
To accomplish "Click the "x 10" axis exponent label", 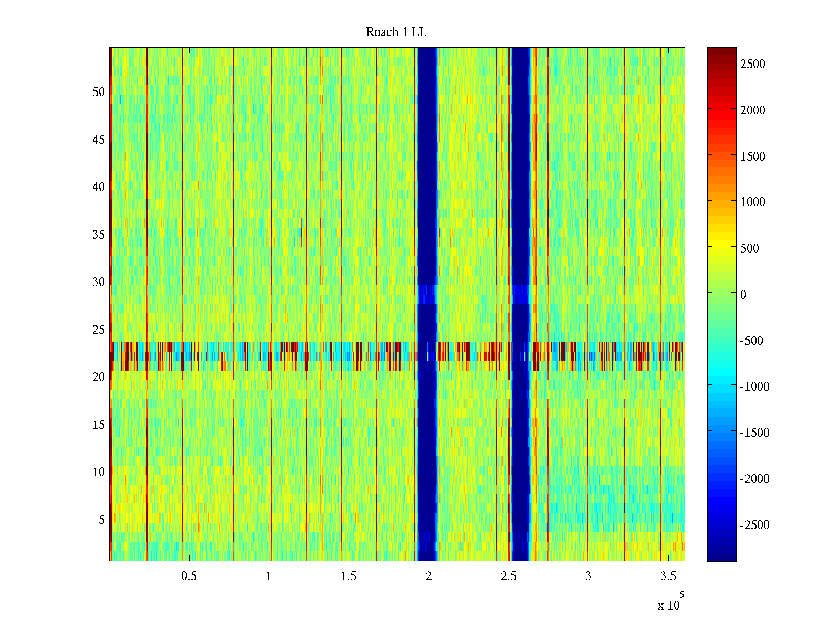I will (x=669, y=605).
